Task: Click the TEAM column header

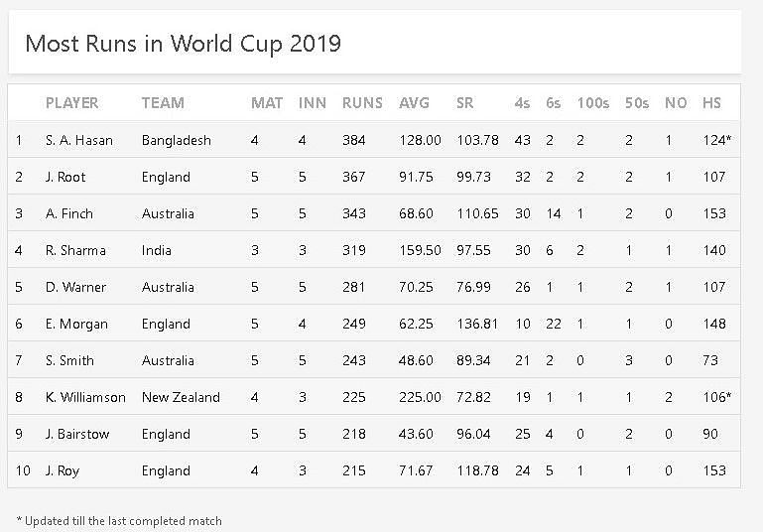Action: pyautogui.click(x=163, y=103)
